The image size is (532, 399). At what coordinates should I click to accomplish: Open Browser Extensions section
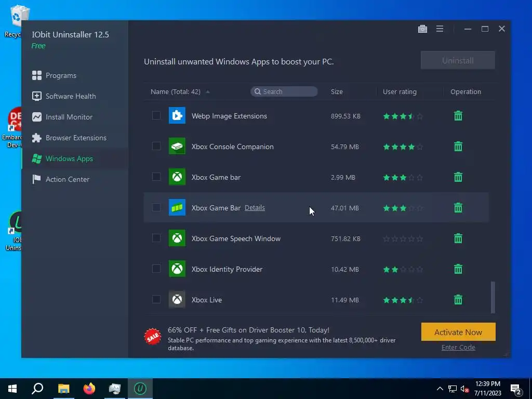point(75,138)
